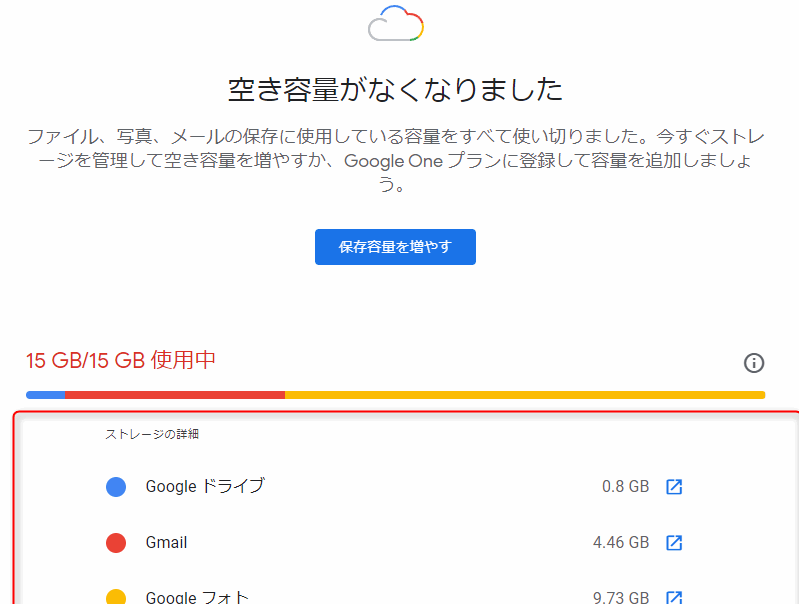
Task: Click the 0.8 GB usage value
Action: tap(625, 487)
